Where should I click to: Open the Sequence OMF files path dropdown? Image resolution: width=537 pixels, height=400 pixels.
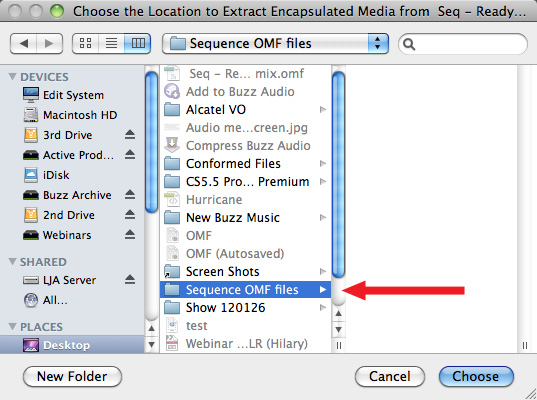(x=275, y=43)
